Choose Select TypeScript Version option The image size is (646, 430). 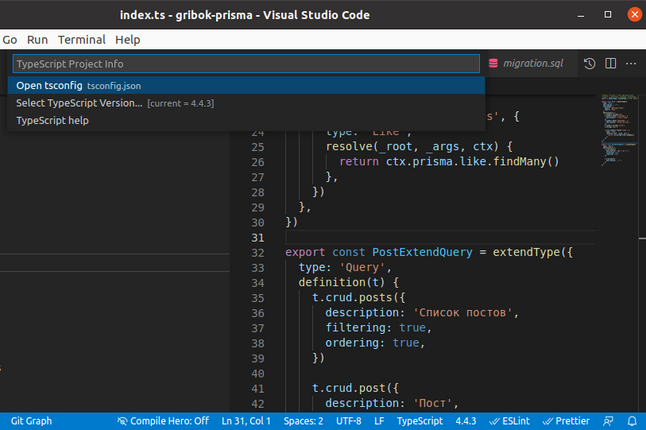pyautogui.click(x=246, y=103)
